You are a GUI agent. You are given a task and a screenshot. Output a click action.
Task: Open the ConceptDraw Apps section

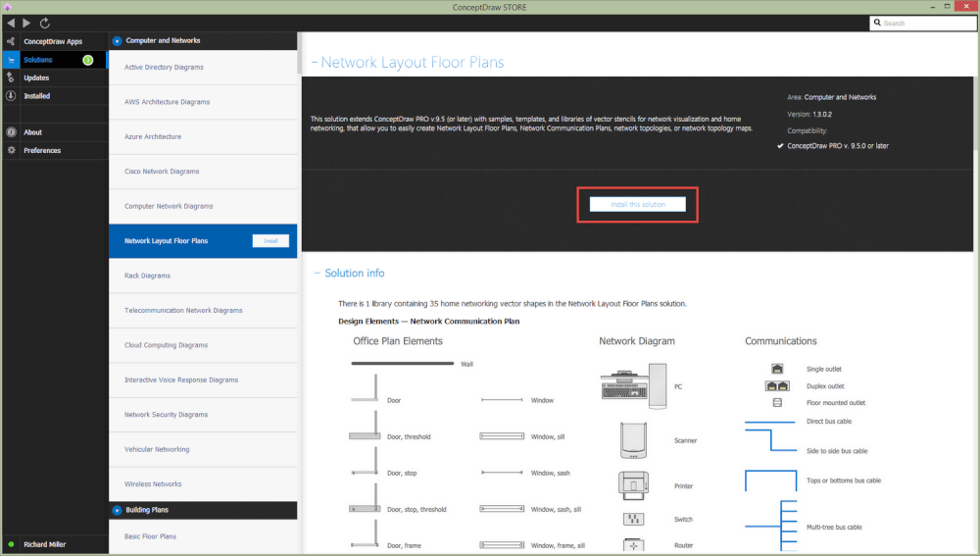pyautogui.click(x=53, y=41)
